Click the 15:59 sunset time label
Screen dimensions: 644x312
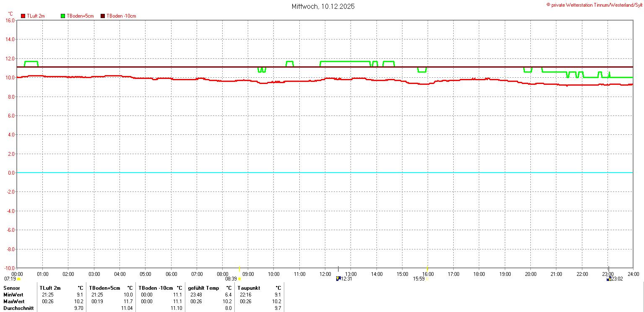click(x=419, y=279)
